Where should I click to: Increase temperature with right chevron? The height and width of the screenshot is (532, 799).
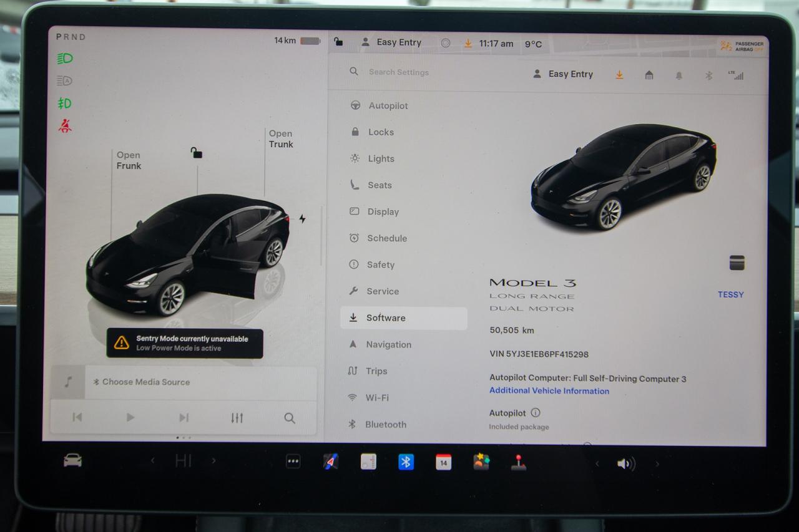(x=213, y=462)
